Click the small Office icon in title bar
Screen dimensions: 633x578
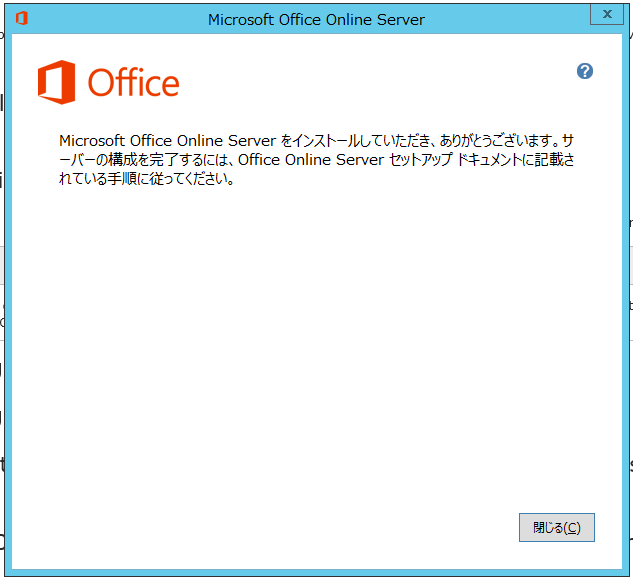pyautogui.click(x=22, y=18)
